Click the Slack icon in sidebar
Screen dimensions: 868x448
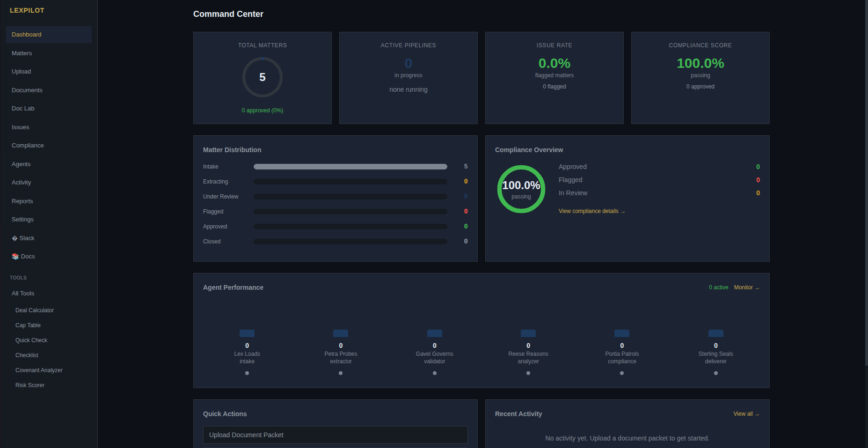coord(15,238)
